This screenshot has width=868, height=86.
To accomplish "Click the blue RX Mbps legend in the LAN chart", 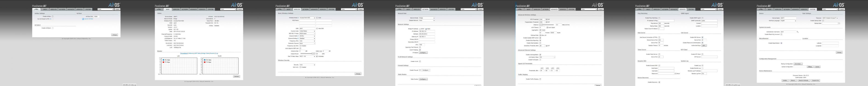I will tap(166, 60).
